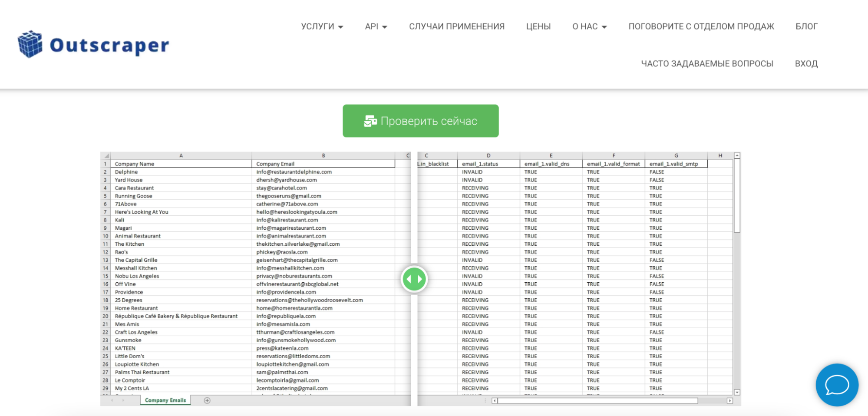The height and width of the screenshot is (416, 868).
Task: Click the Company Email header cell
Action: (323, 164)
